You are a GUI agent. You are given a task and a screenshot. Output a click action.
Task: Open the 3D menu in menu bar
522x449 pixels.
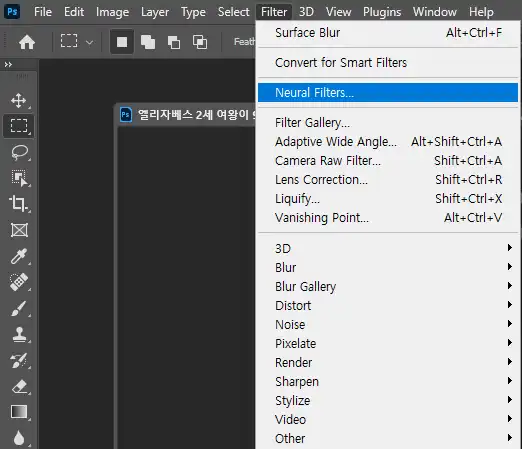point(306,12)
